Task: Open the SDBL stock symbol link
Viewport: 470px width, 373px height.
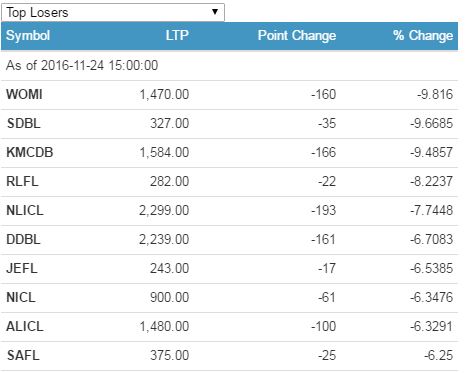Action: [23, 123]
